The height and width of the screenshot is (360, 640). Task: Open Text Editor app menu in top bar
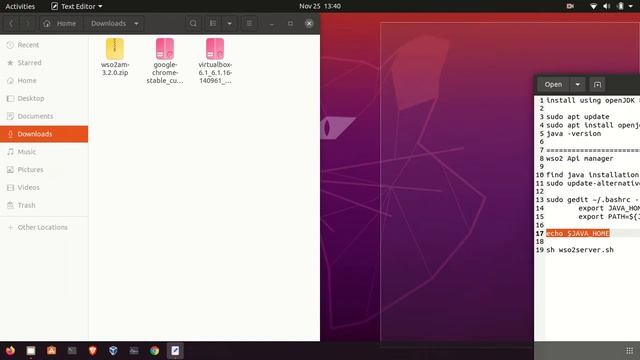click(77, 6)
